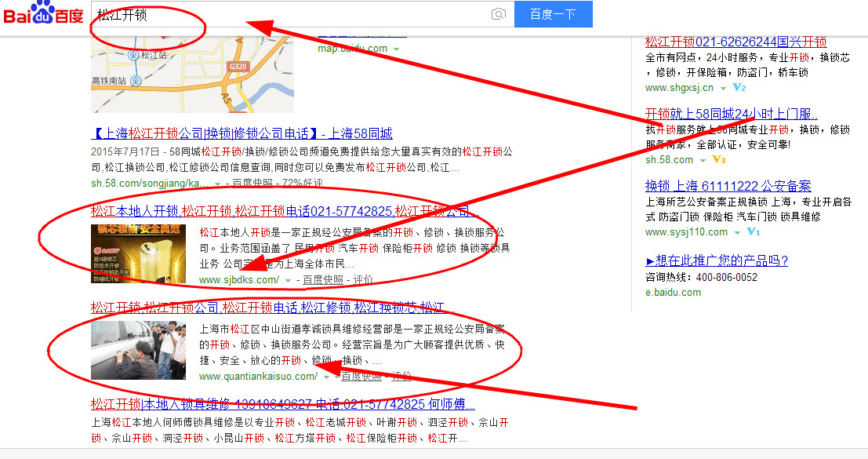Expand the dropdown arrow after sh.58.com/songjiang URL

click(217, 184)
